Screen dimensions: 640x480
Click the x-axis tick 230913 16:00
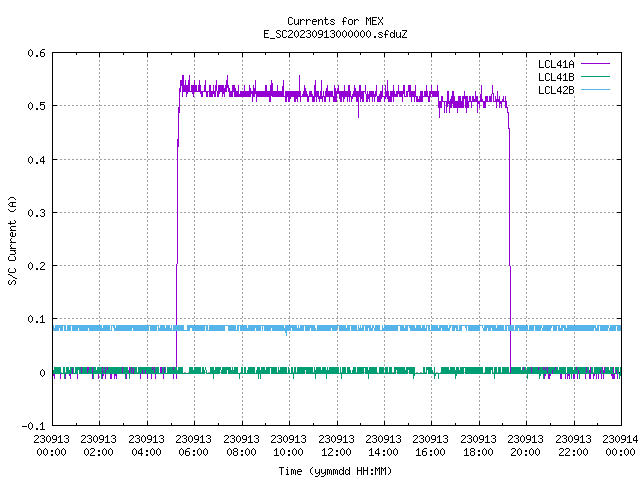430,446
